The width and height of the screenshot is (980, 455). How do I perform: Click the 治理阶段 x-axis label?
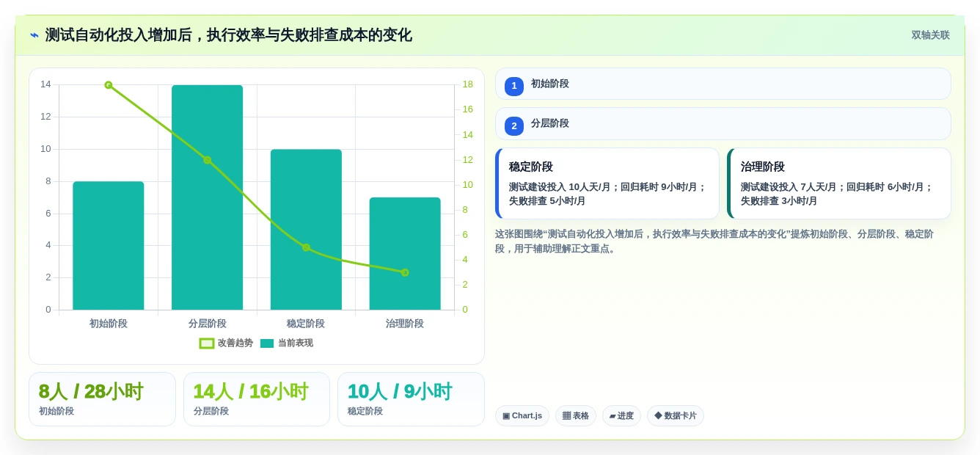[x=405, y=324]
